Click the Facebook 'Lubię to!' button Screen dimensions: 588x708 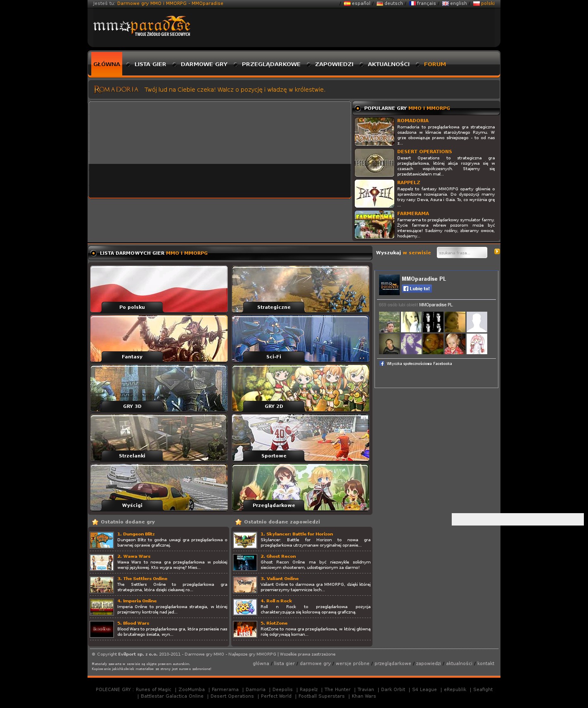(417, 289)
